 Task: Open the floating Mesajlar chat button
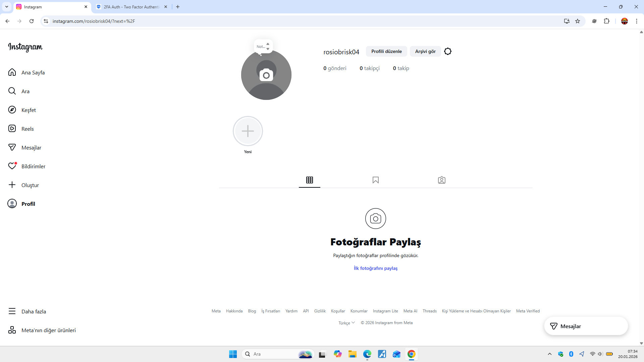pos(586,326)
